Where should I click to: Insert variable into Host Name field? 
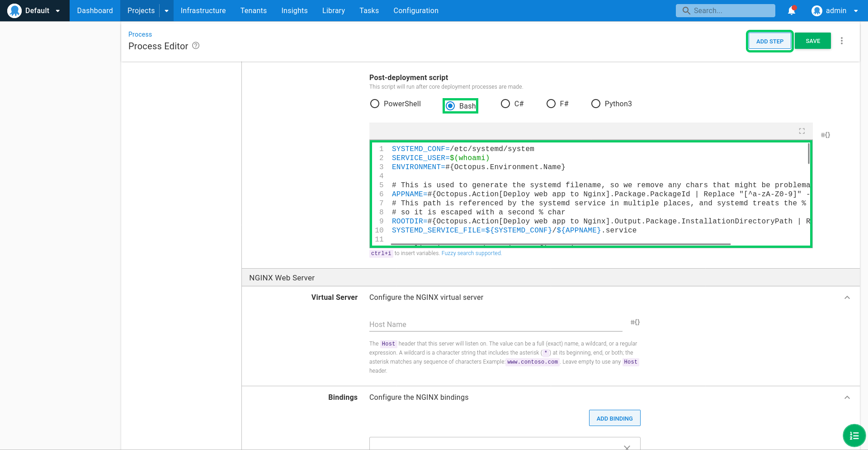tap(635, 322)
